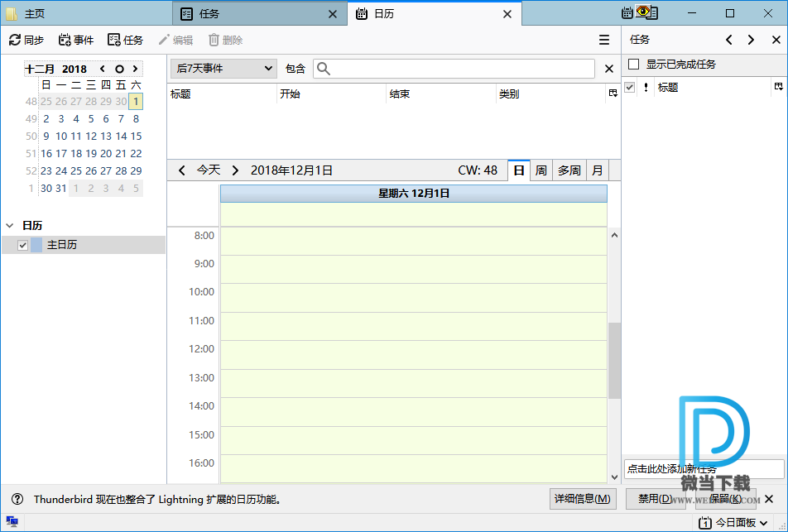Click the 详细信息 button
Viewport: 788px width, 532px height.
click(x=584, y=499)
